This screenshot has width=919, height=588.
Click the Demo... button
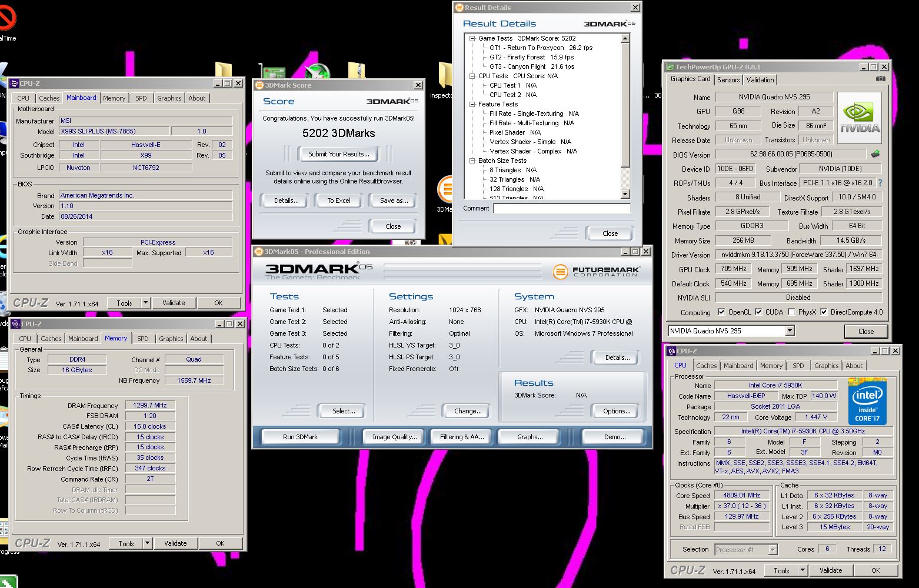click(615, 437)
